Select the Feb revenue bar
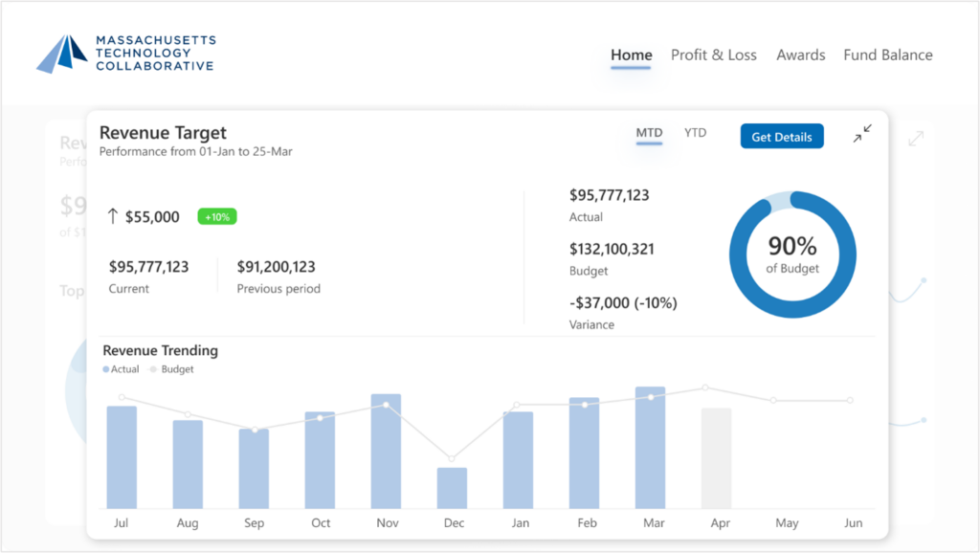This screenshot has height=553, width=980. [x=585, y=453]
